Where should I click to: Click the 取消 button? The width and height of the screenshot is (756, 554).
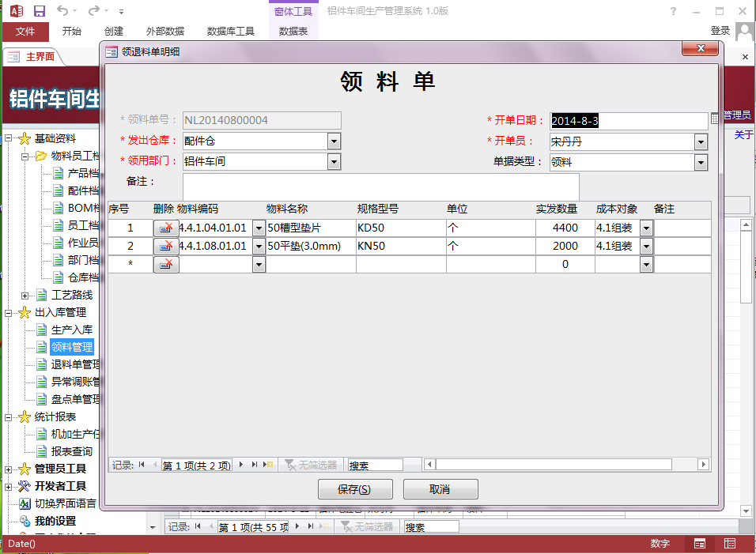(440, 489)
